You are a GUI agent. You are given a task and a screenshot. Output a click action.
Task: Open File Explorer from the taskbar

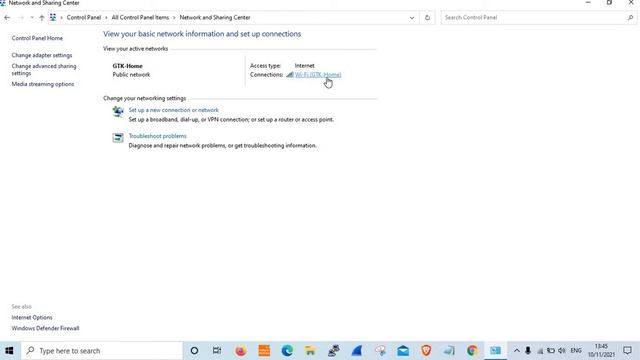click(310, 351)
